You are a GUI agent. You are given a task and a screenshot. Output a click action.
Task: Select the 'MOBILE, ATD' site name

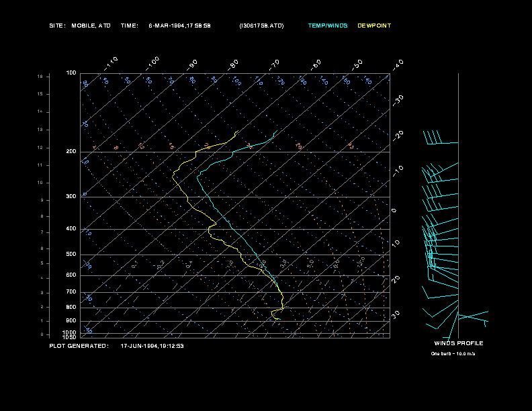coord(91,26)
